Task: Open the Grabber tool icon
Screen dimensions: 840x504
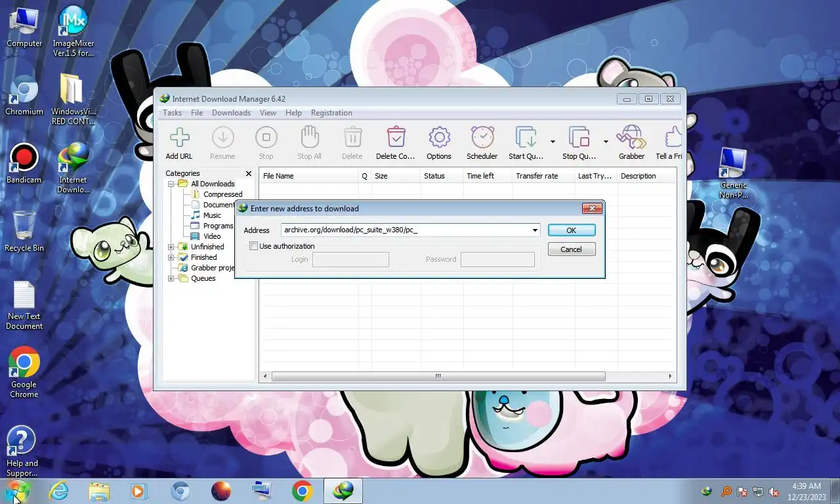Action: (x=631, y=138)
